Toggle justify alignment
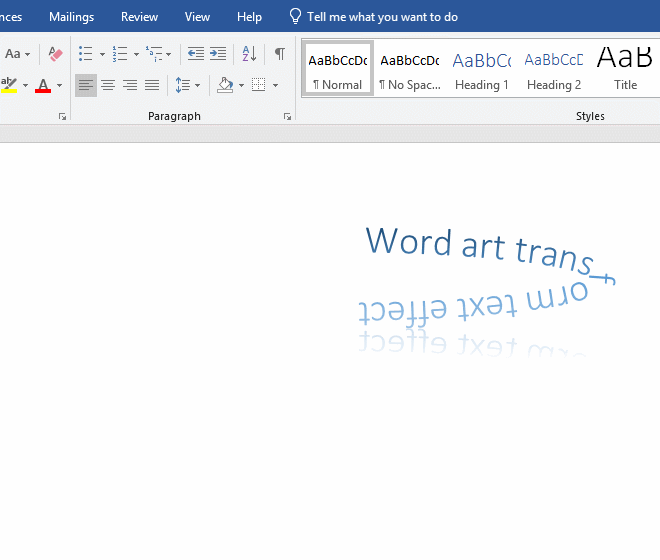The image size is (660, 560). [152, 85]
